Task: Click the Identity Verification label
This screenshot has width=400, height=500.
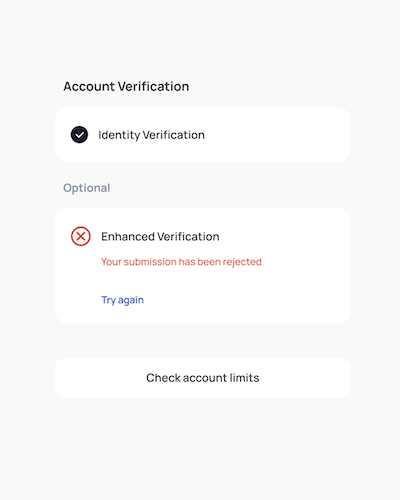Action: pyautogui.click(x=151, y=135)
